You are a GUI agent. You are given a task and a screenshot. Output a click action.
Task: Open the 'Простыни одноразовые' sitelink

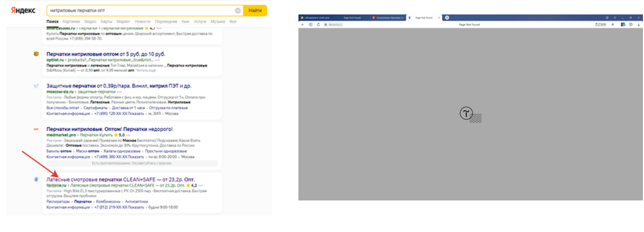click(x=166, y=151)
